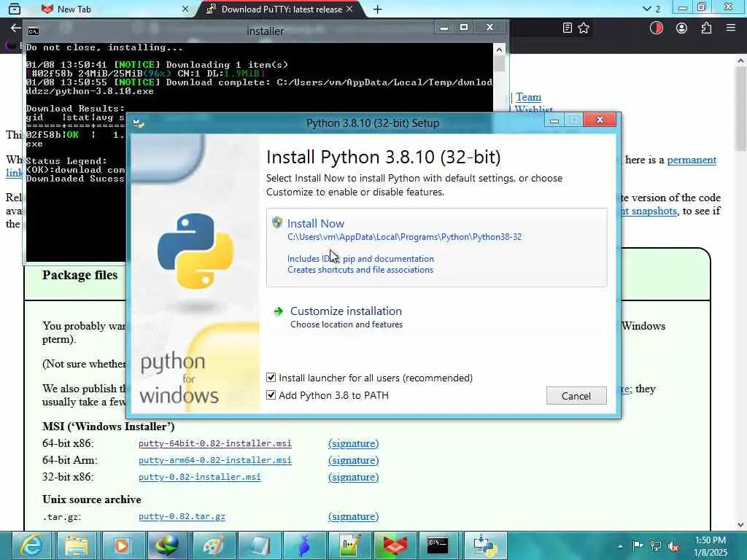Viewport: 747px width, 560px height.
Task: Open network status tray icon
Action: 656,545
